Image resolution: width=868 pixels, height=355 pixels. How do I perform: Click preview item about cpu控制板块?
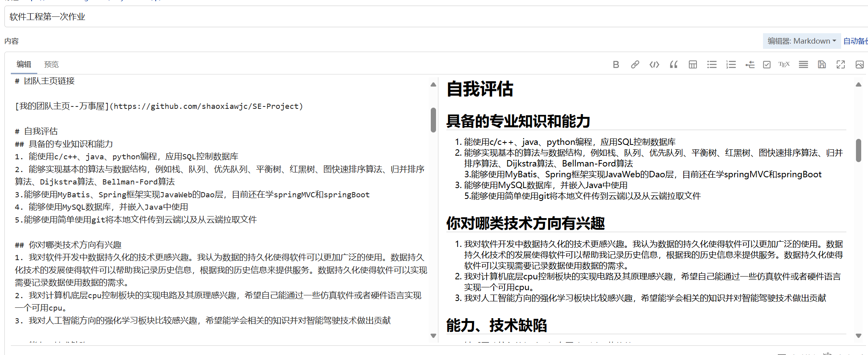tap(652, 282)
